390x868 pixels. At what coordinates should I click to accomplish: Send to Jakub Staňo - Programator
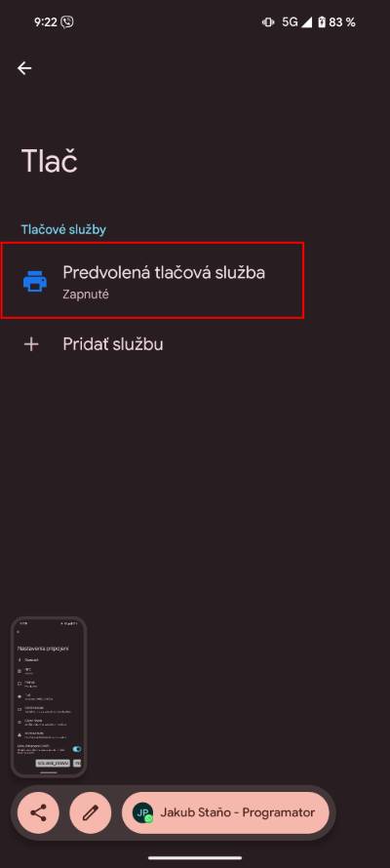click(x=225, y=812)
